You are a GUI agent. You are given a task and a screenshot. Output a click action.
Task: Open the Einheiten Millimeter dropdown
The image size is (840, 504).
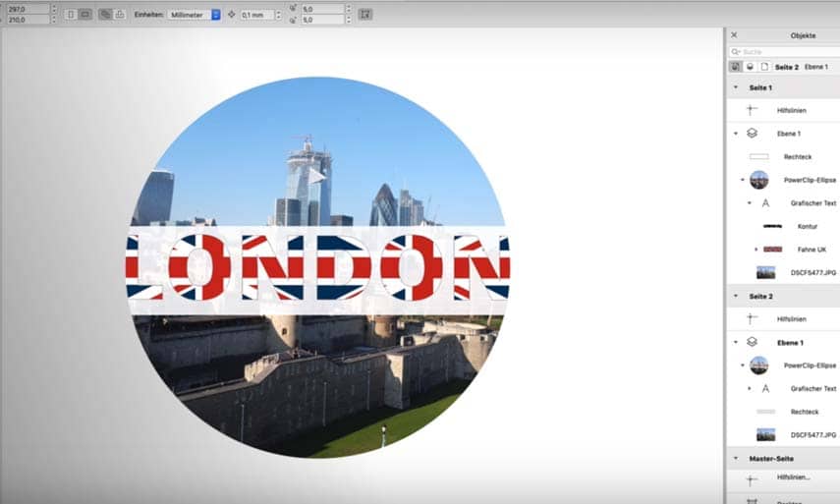tap(194, 15)
